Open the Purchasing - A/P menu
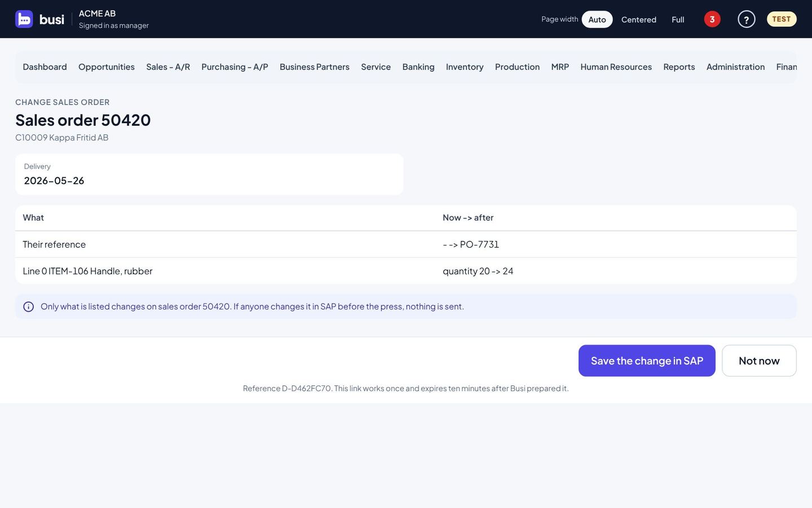Viewport: 812px width, 508px height. tap(235, 67)
